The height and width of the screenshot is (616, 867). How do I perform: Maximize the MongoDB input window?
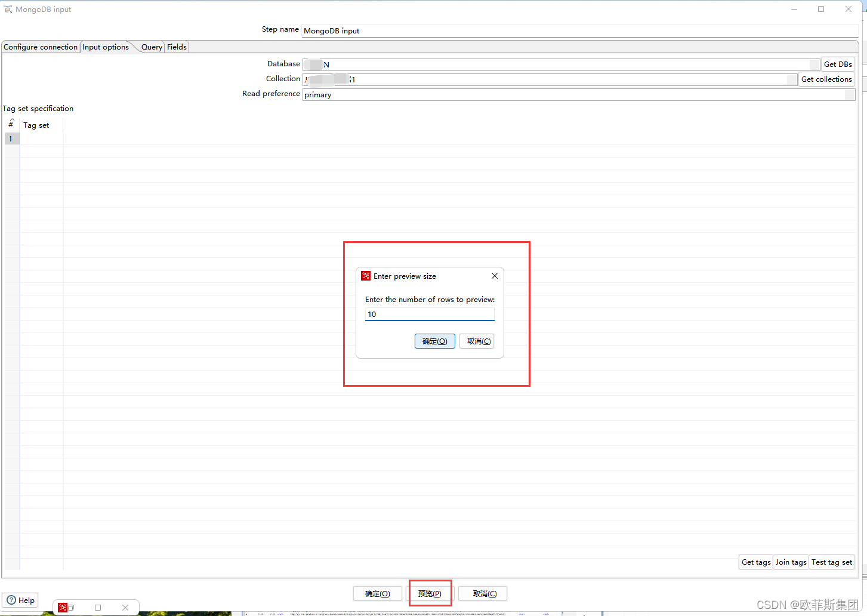821,9
